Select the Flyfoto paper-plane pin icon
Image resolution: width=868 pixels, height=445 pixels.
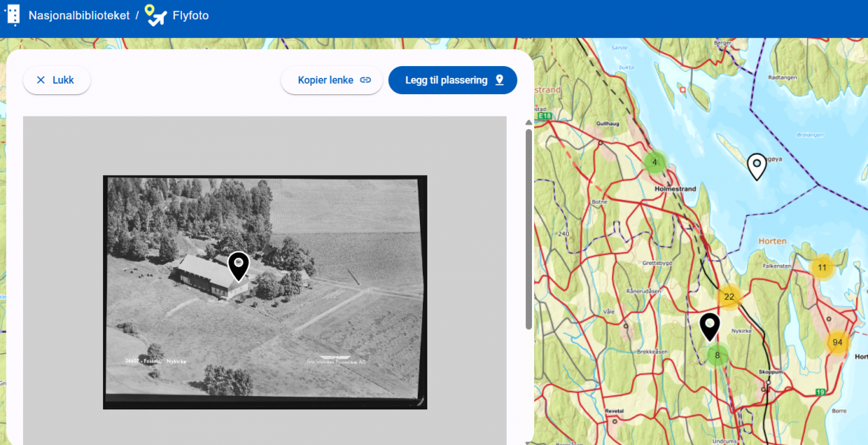click(x=157, y=15)
